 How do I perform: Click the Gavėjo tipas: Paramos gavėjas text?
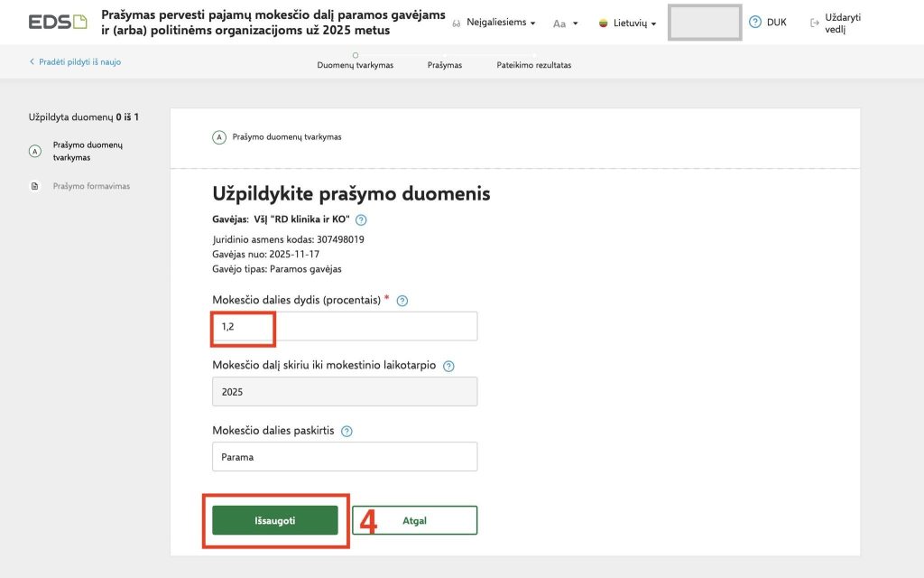pyautogui.click(x=277, y=269)
